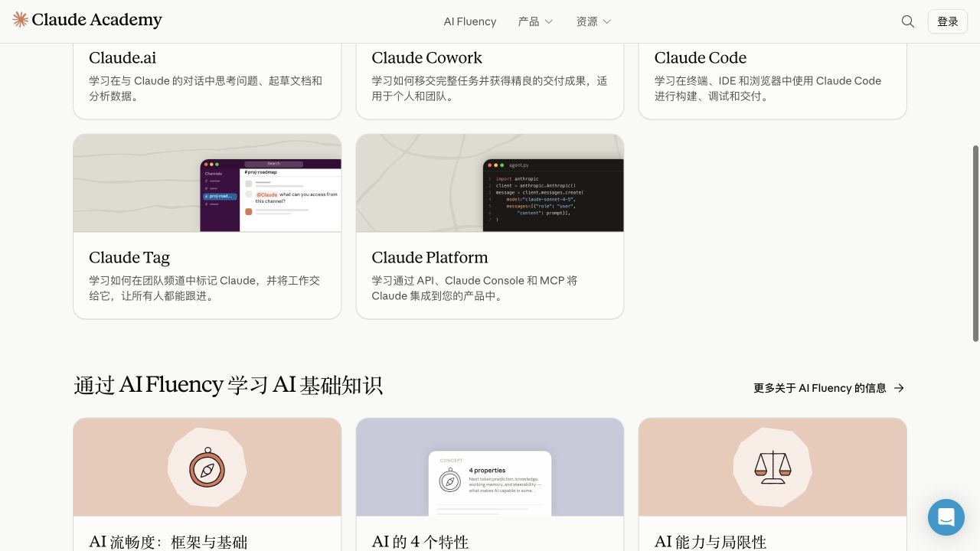Screen dimensions: 980x551
Task: Click the Claude Cowork description 学习如何移交完整任务
Action: click(x=490, y=88)
